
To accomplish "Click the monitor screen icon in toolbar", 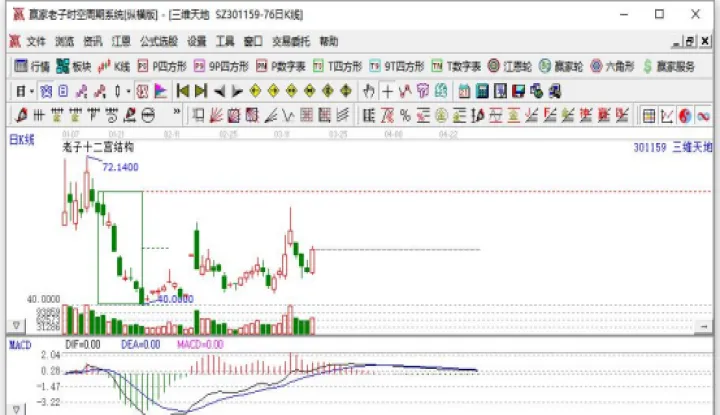I will click(x=518, y=91).
